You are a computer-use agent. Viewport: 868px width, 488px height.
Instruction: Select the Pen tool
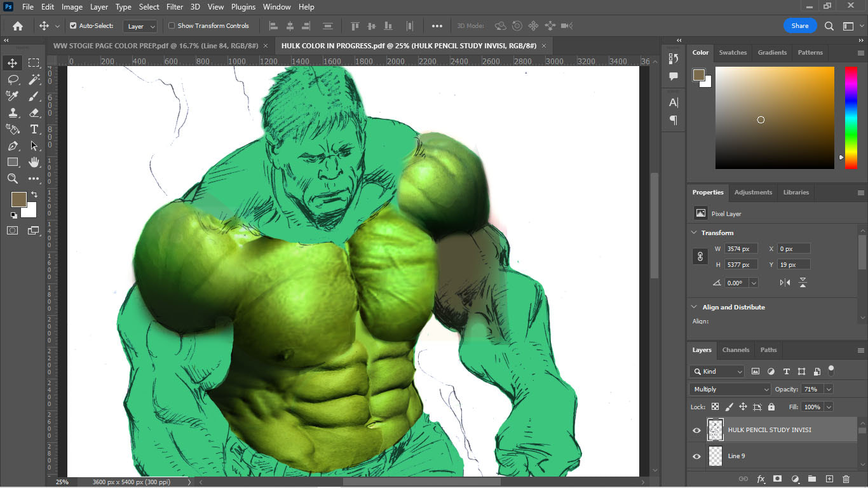pyautogui.click(x=12, y=146)
